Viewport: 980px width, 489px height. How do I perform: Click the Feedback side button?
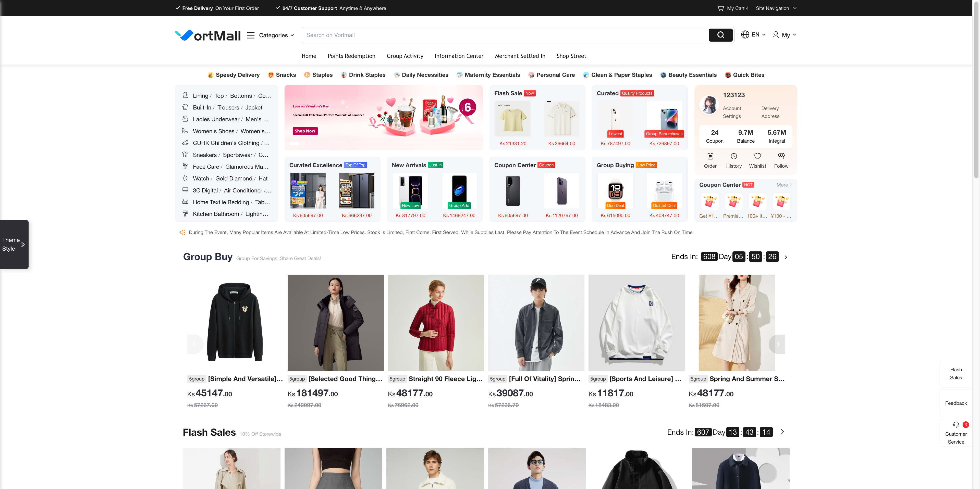(x=956, y=403)
